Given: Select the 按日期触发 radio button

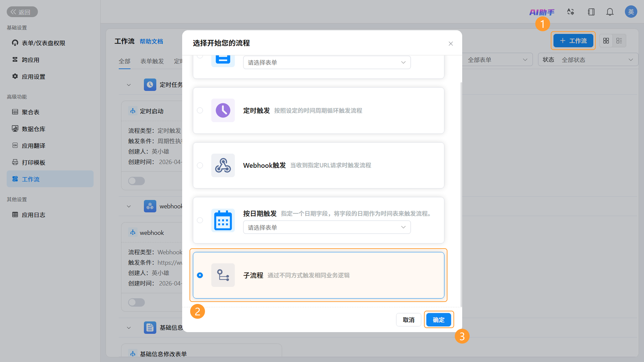Looking at the screenshot, I should 200,220.
